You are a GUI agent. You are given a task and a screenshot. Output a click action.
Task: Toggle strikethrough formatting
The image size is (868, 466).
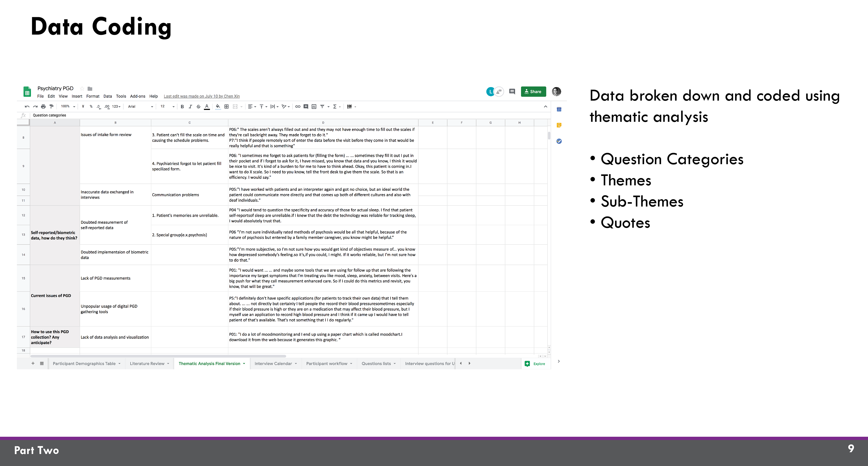[x=198, y=107]
